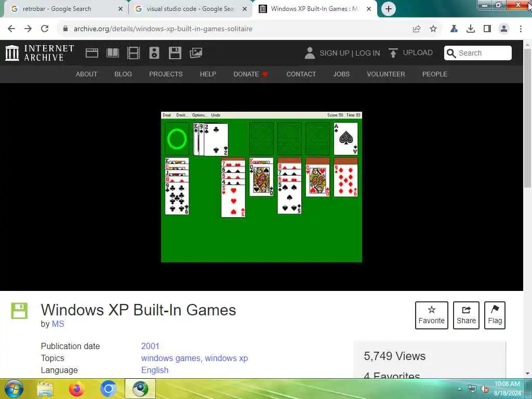The image size is (532, 399).
Task: Open the VOLUNTEER nav item
Action: [386, 74]
